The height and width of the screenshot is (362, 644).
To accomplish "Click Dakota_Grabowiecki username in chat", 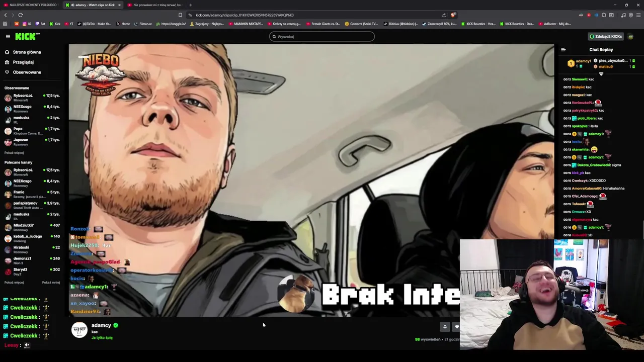I will tap(593, 165).
